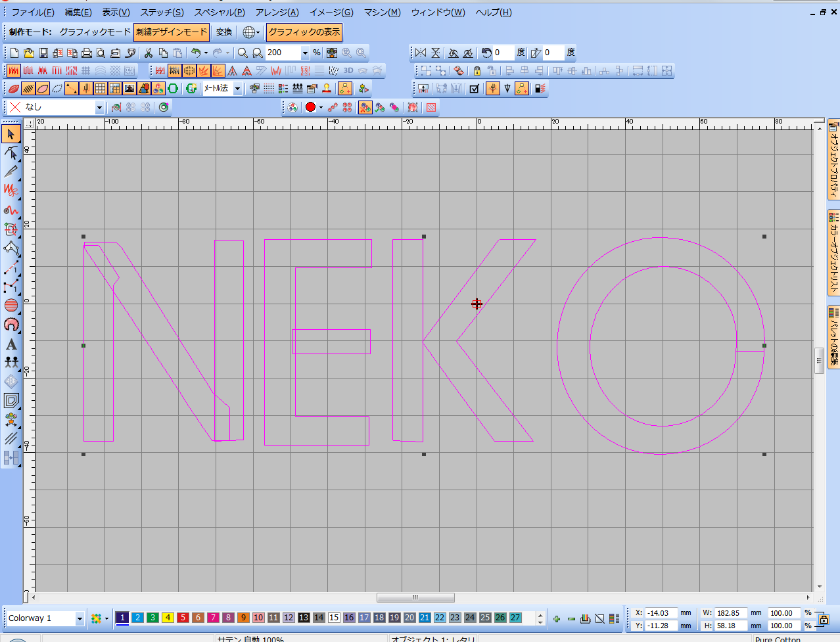
Task: Expand the メートル法 units dropdown
Action: pos(237,88)
